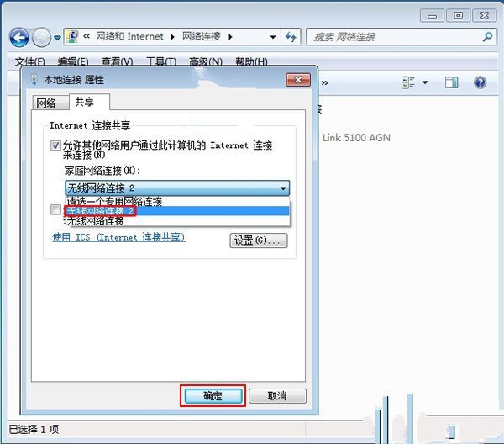
Task: Open the 帮助(H) menu
Action: click(x=251, y=61)
